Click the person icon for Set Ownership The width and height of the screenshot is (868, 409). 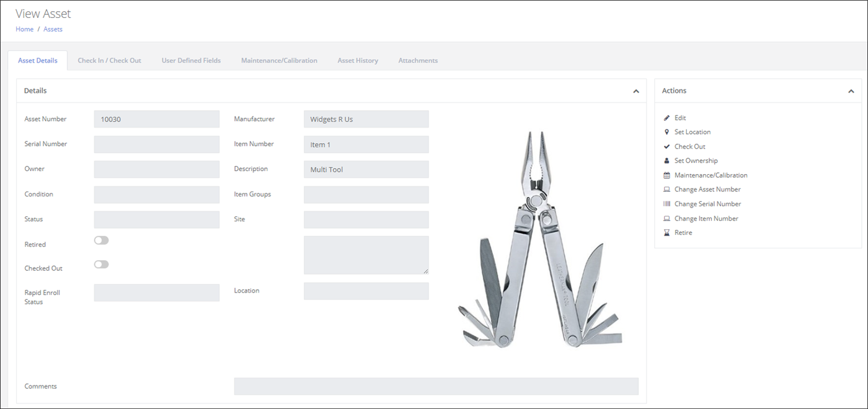(x=666, y=161)
